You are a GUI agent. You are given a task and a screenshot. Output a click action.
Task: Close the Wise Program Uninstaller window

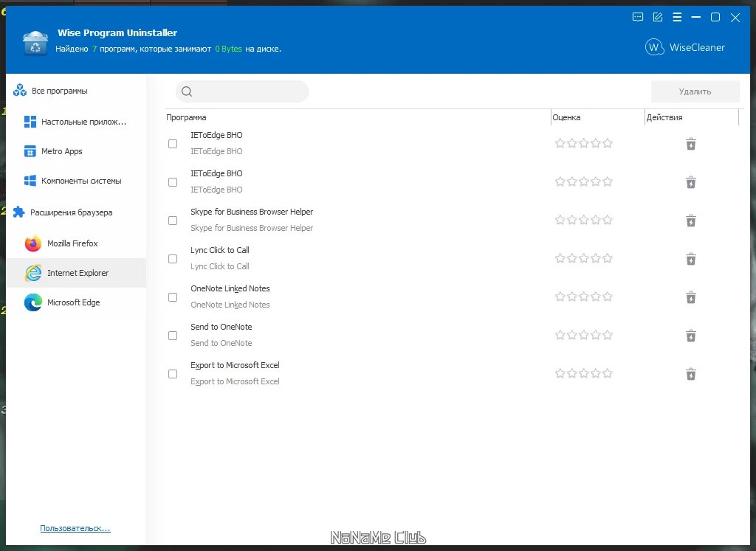[735, 18]
